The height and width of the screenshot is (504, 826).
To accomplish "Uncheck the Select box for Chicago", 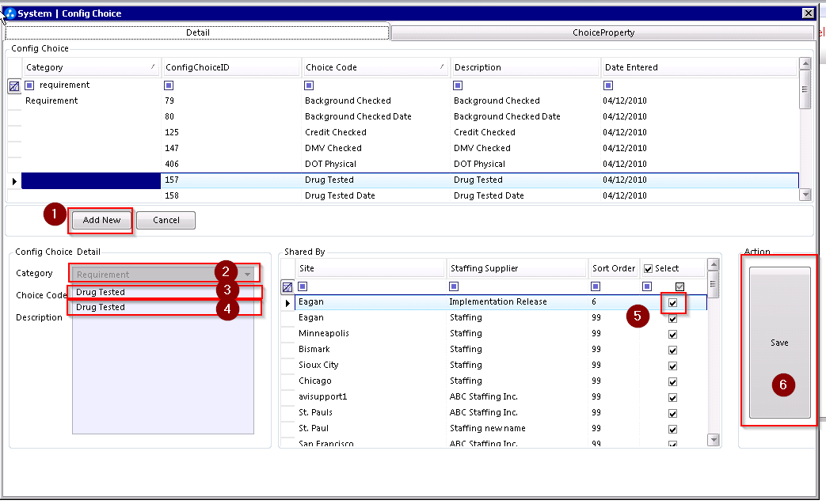I will click(x=672, y=381).
